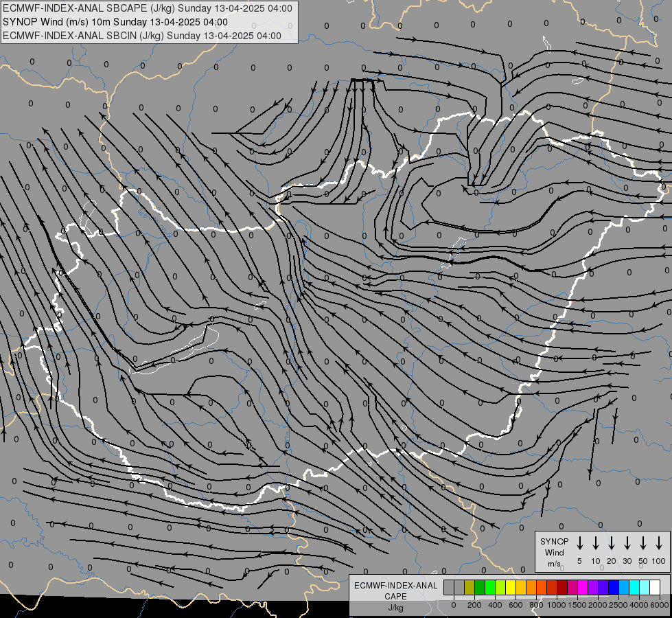The width and height of the screenshot is (672, 618).
Task: Click the wind arrow above the 10 m/s label
Action: [595, 543]
